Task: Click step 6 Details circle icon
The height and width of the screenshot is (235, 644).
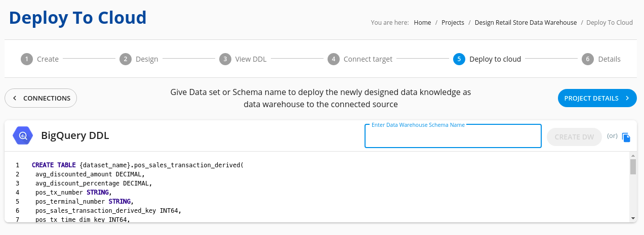Action: (x=587, y=59)
